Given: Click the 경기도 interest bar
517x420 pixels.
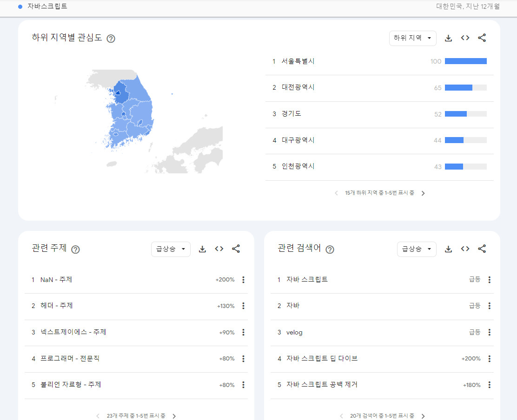Looking at the screenshot, I should (x=465, y=114).
